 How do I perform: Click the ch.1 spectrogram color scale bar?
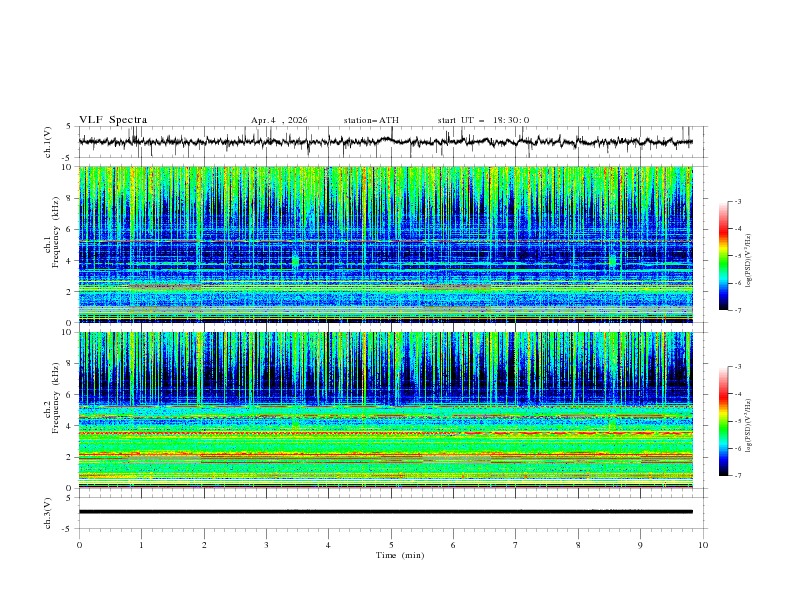(x=723, y=256)
